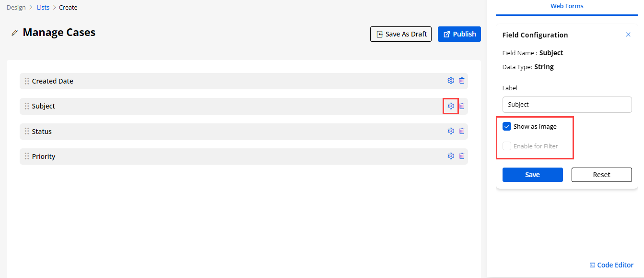The width and height of the screenshot is (644, 278).
Task: Click pencil icon to edit Manage Cases title
Action: pyautogui.click(x=15, y=33)
